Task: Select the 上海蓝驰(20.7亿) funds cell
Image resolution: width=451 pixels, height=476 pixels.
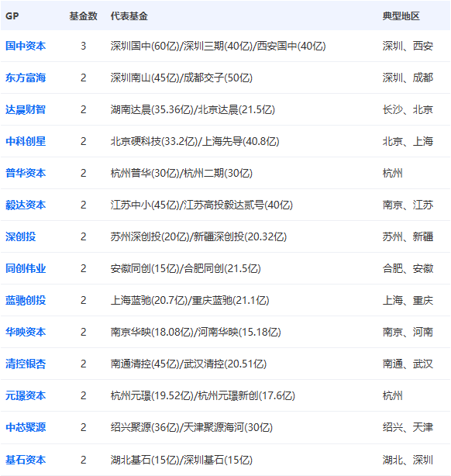Action: (x=190, y=300)
